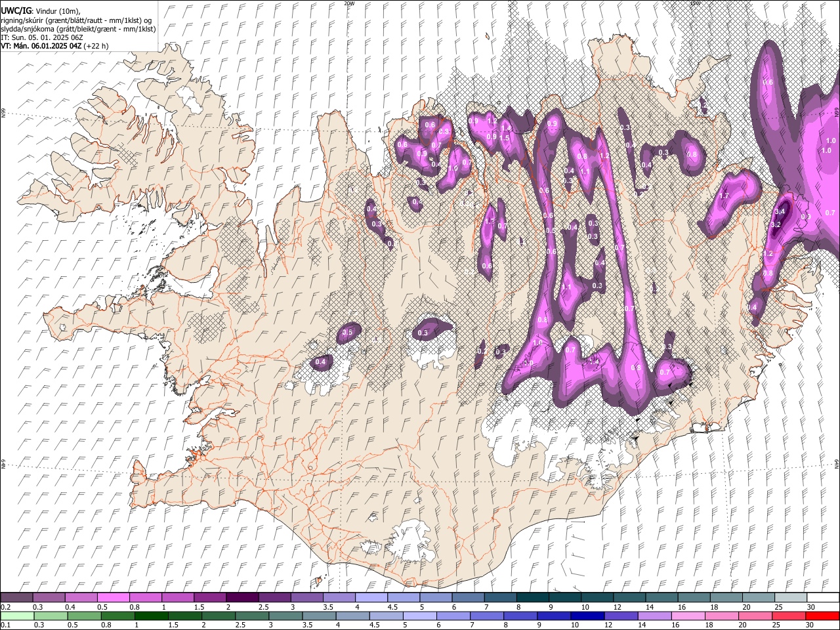Click the dark teal 8–9 swatch, top legend

tap(533, 598)
